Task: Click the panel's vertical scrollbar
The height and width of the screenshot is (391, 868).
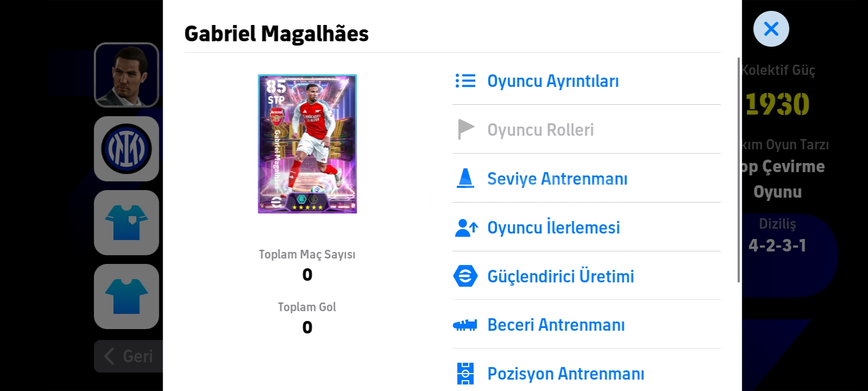Action: [739, 170]
